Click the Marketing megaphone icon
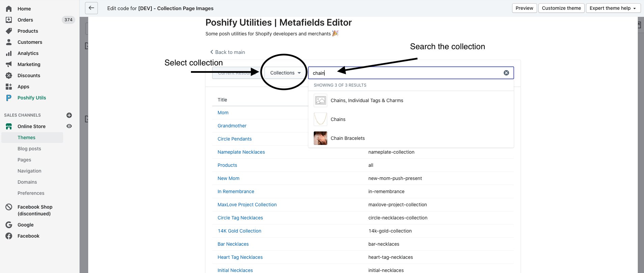 pos(9,64)
